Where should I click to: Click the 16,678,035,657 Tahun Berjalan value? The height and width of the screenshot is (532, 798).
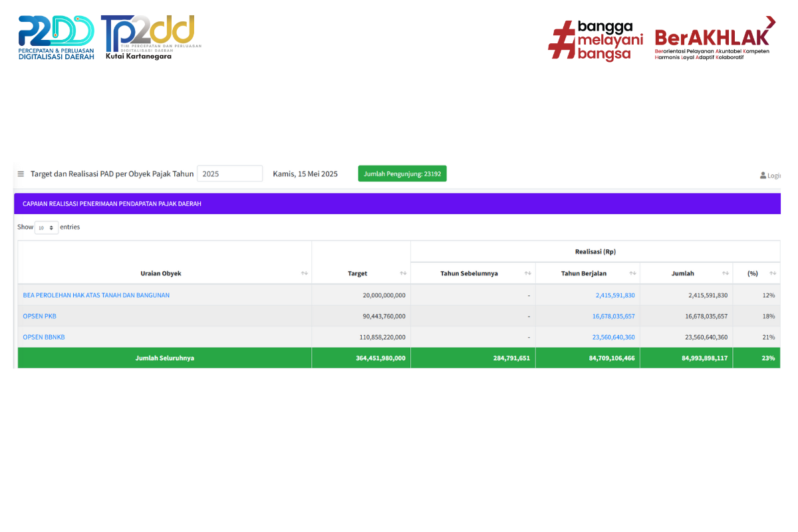coord(613,317)
